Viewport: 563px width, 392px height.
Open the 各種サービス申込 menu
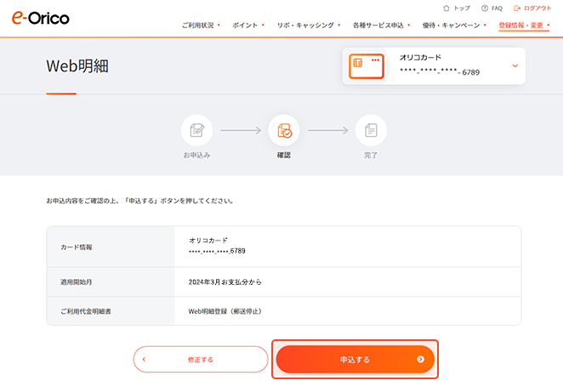[381, 26]
